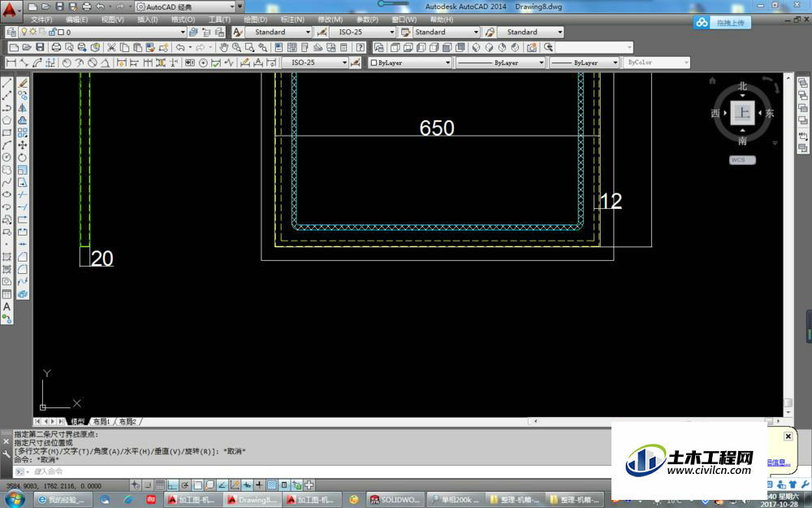Click the ByColor plot style box
Image resolution: width=812 pixels, height=508 pixels.
coord(656,63)
